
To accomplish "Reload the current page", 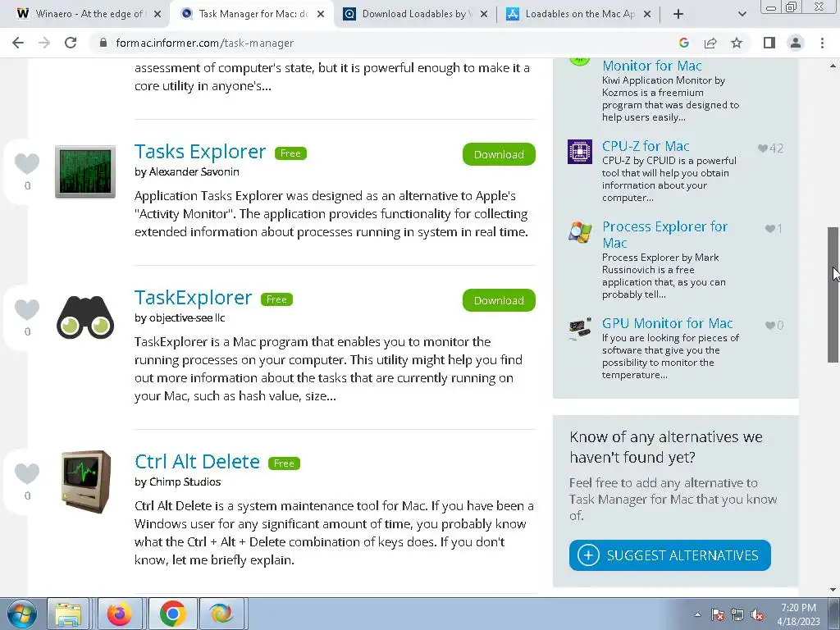I will (71, 43).
